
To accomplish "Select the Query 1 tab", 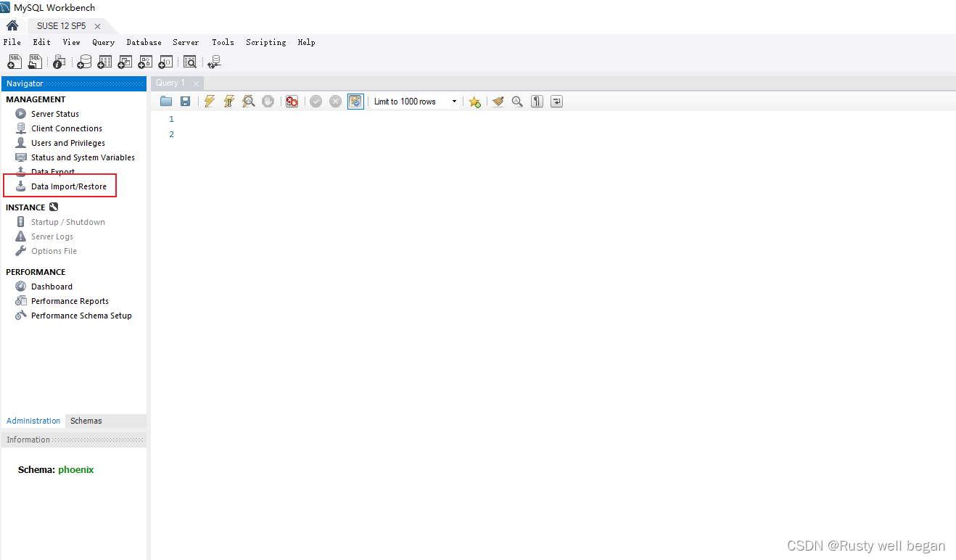I will pos(170,83).
